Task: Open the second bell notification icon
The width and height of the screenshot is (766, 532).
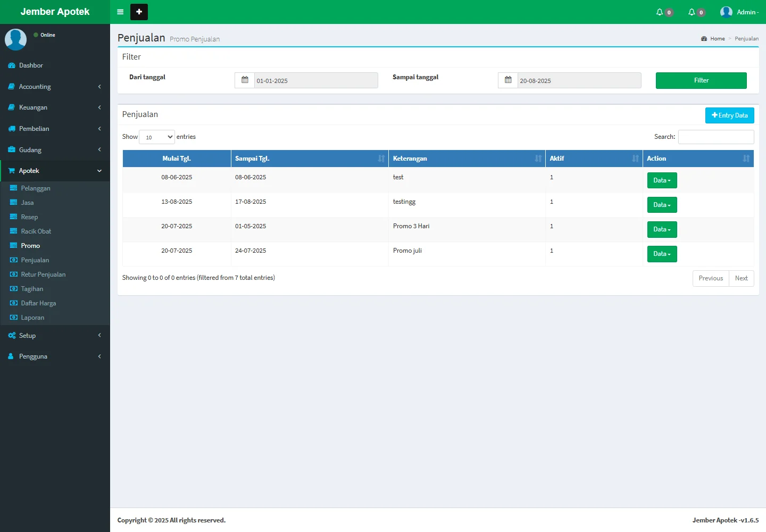Action: coord(692,12)
